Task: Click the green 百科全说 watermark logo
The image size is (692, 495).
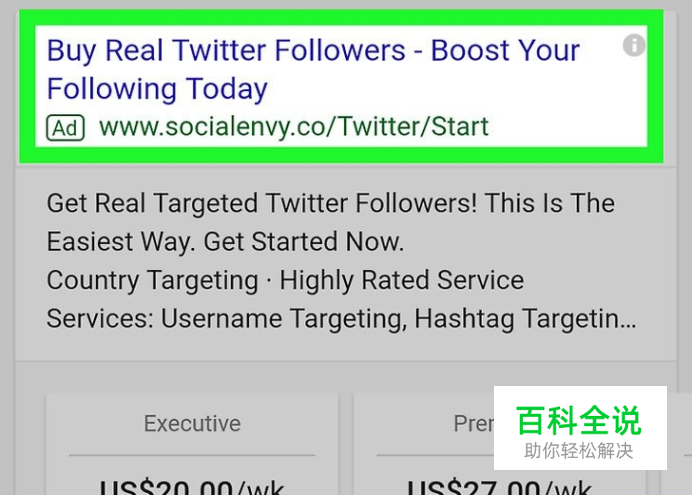Action: (578, 420)
